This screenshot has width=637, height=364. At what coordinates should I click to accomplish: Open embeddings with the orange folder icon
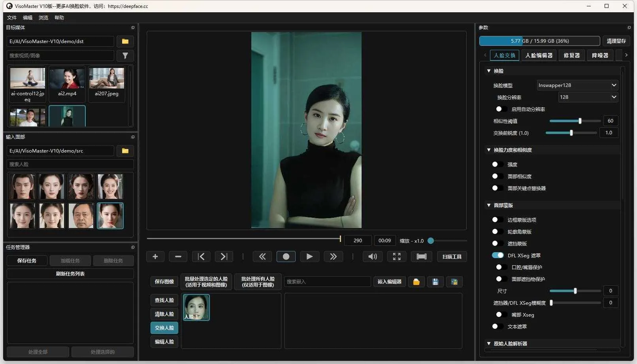[416, 282]
